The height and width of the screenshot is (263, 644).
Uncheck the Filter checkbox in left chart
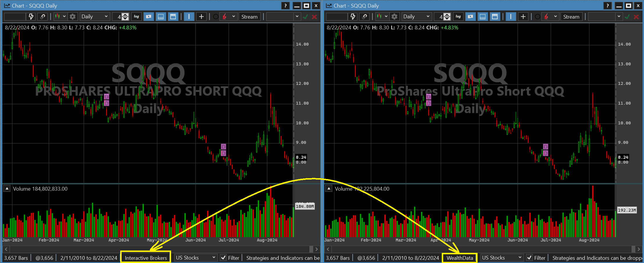(x=223, y=258)
